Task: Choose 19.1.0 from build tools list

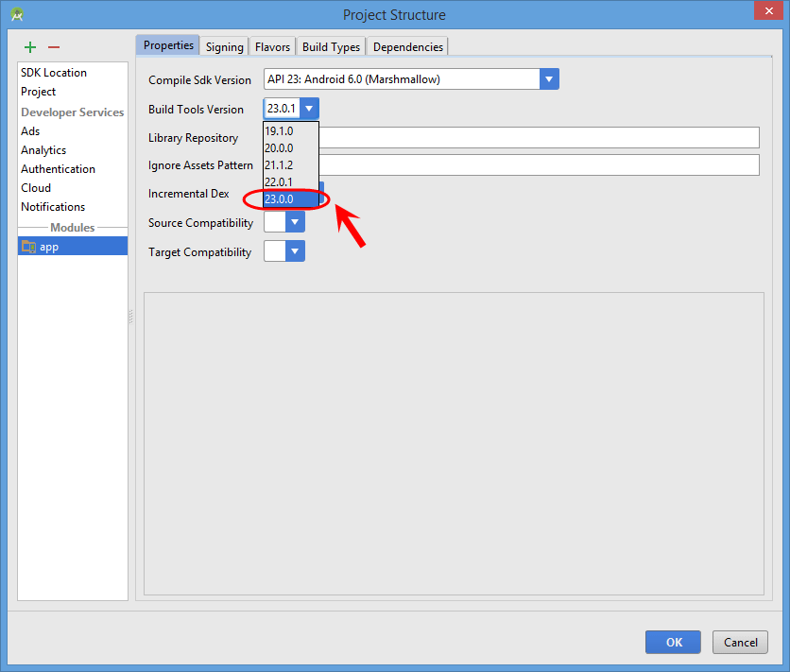Action: pyautogui.click(x=291, y=131)
